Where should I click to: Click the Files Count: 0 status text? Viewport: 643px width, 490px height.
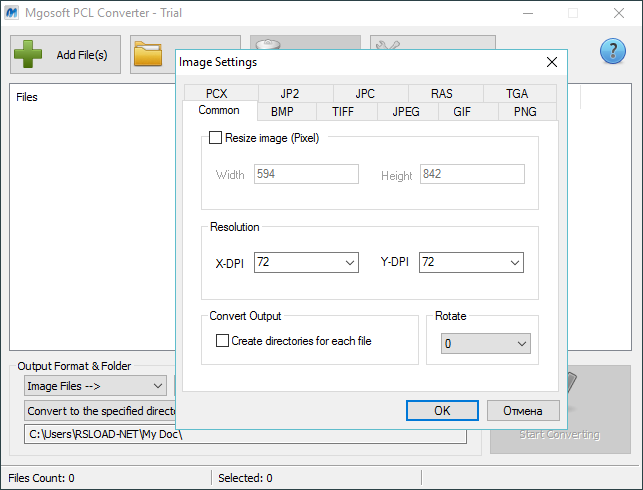(x=41, y=478)
